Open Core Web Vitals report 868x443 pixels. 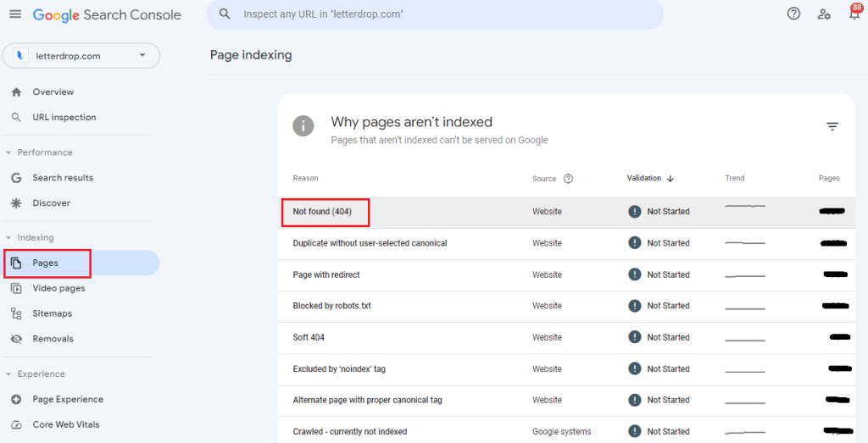click(x=67, y=424)
